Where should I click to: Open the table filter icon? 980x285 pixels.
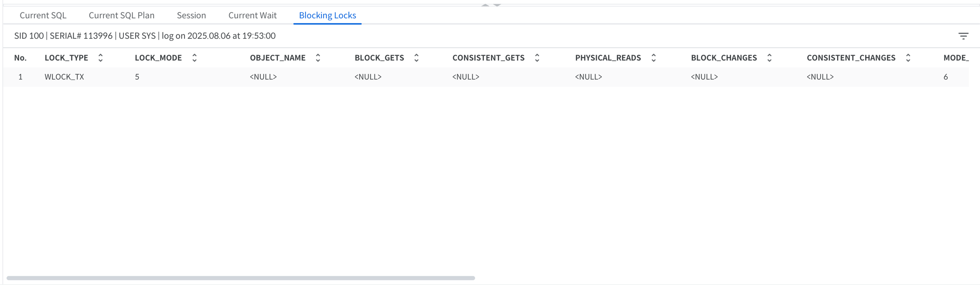(x=963, y=36)
